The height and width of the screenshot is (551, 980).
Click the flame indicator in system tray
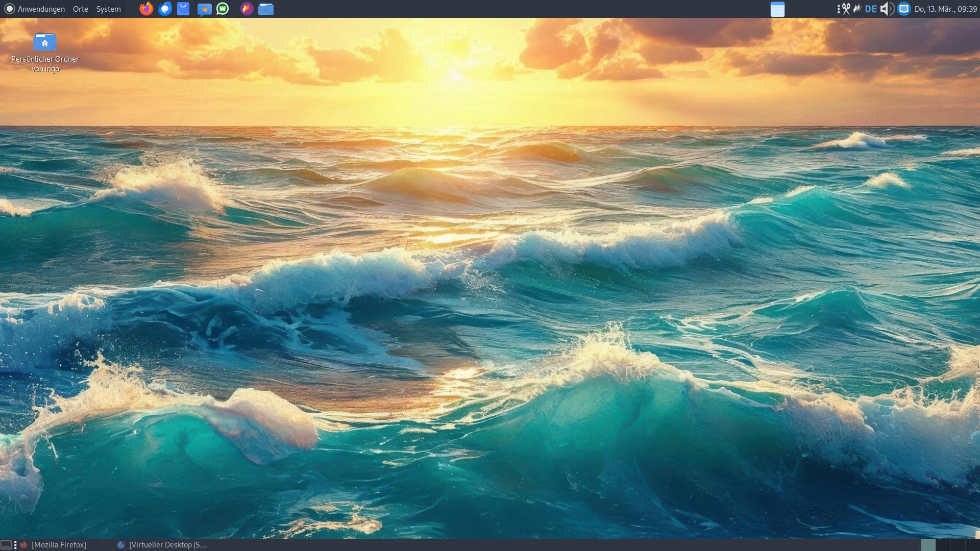point(857,9)
